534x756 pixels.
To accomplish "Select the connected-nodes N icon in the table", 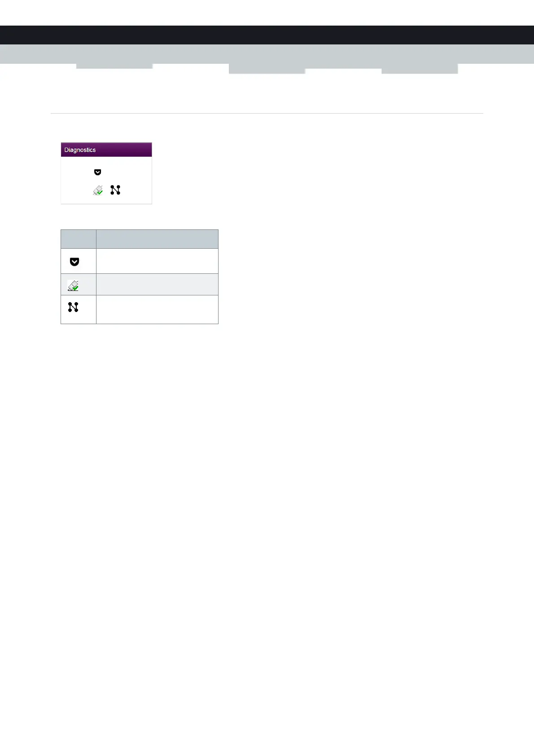I will [73, 307].
